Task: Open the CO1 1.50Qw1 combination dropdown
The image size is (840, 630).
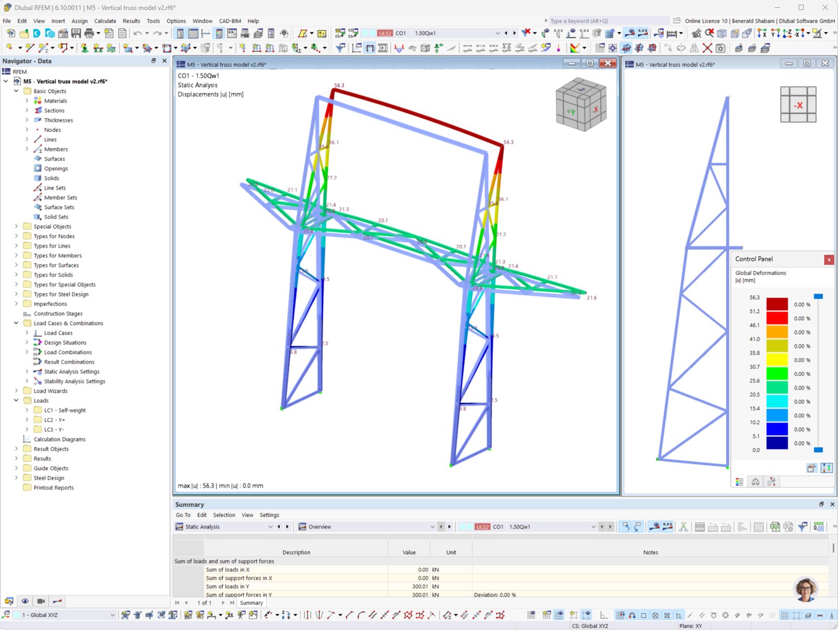Action: pos(498,33)
